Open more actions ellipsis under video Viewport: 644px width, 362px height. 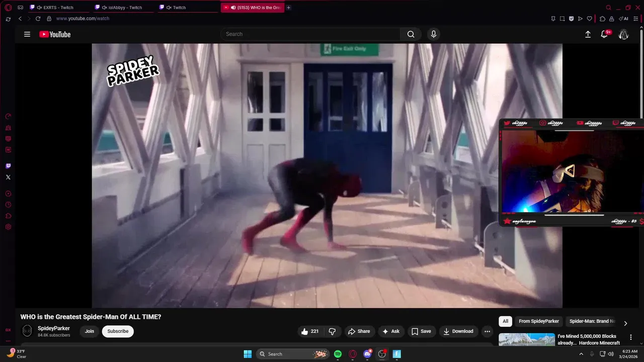(487, 331)
